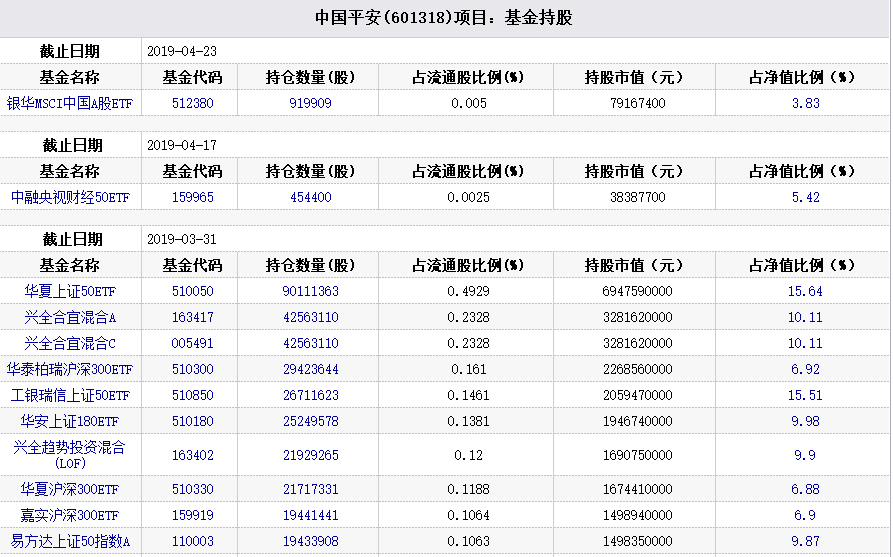
Task: Select market value 2059470000
Action: pyautogui.click(x=637, y=396)
